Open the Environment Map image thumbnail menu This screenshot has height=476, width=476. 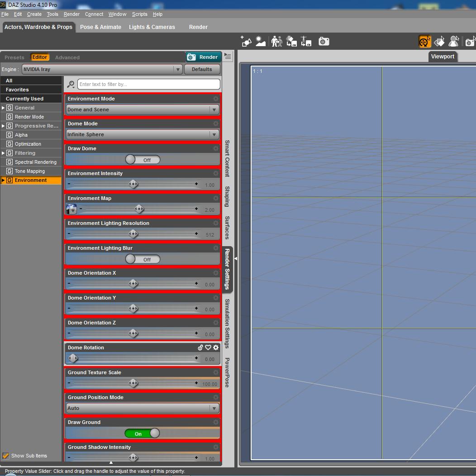(71, 209)
